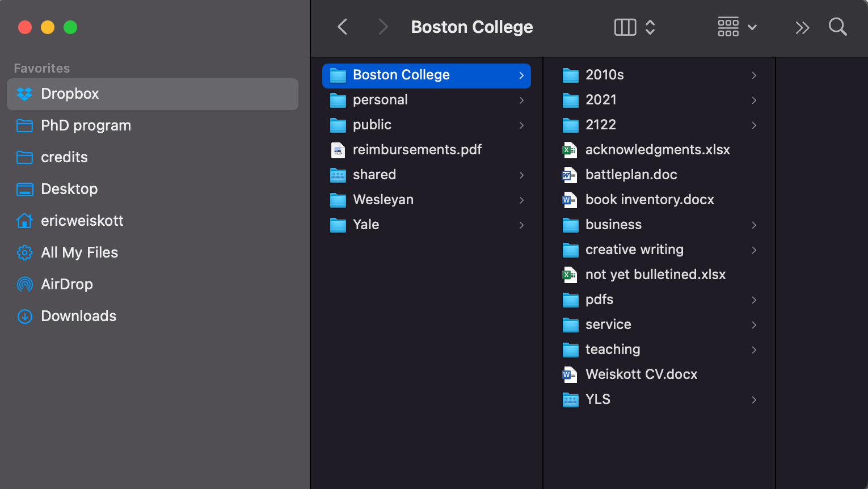Click the ericweiskott home icon

(24, 220)
